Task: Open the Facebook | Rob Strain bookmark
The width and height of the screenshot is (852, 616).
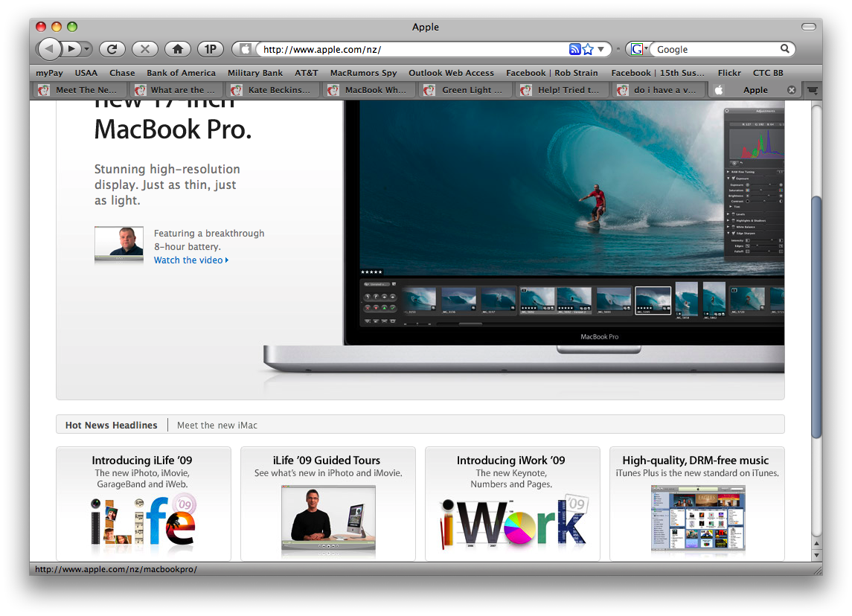Action: [x=551, y=73]
